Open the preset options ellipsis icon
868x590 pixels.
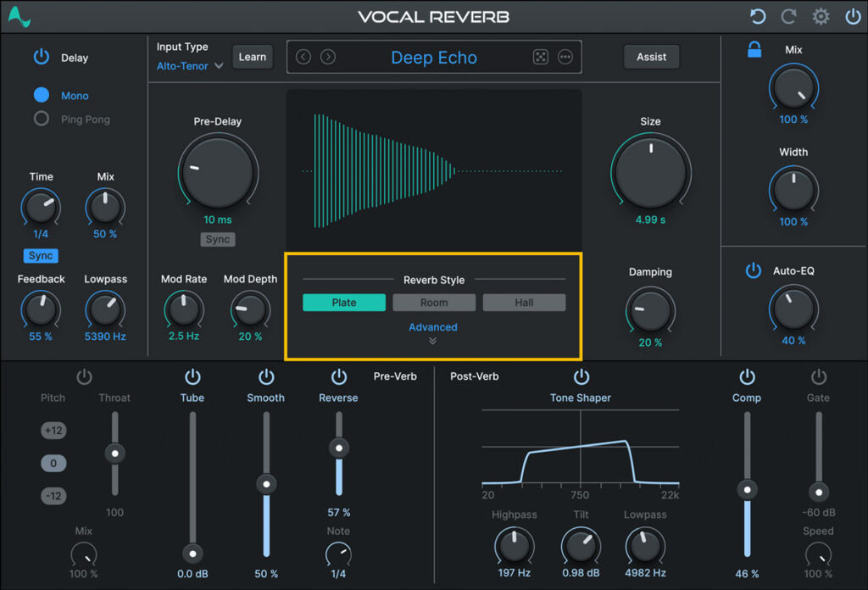pyautogui.click(x=565, y=57)
